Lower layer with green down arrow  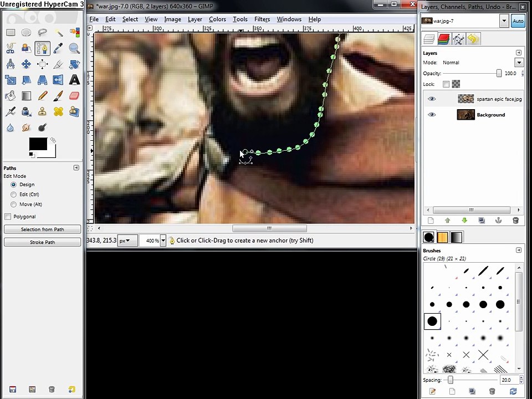(464, 221)
